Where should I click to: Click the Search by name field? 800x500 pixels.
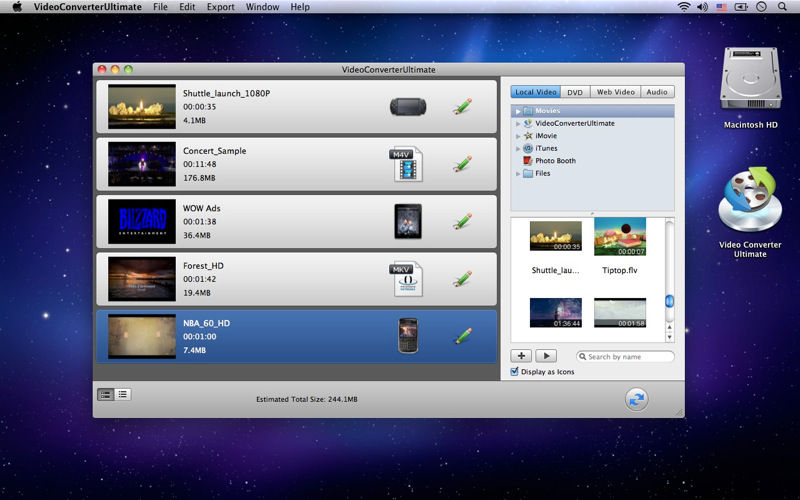tap(626, 357)
